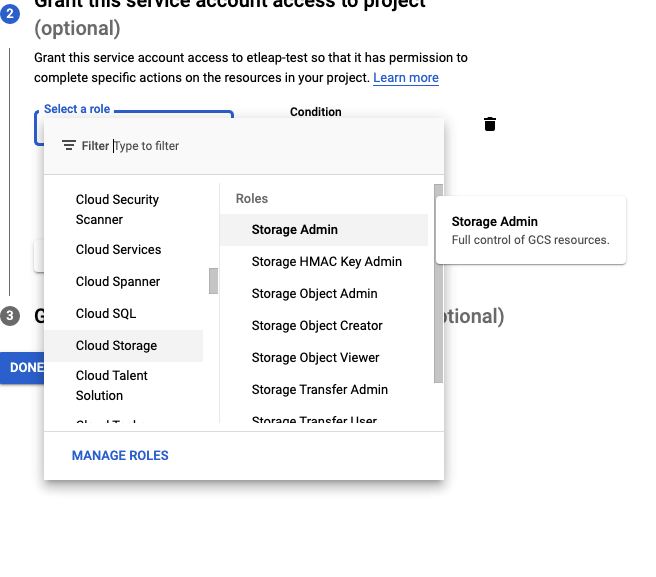Select Storage Object Admin role
Viewport: 656px width, 577px height.
(314, 293)
